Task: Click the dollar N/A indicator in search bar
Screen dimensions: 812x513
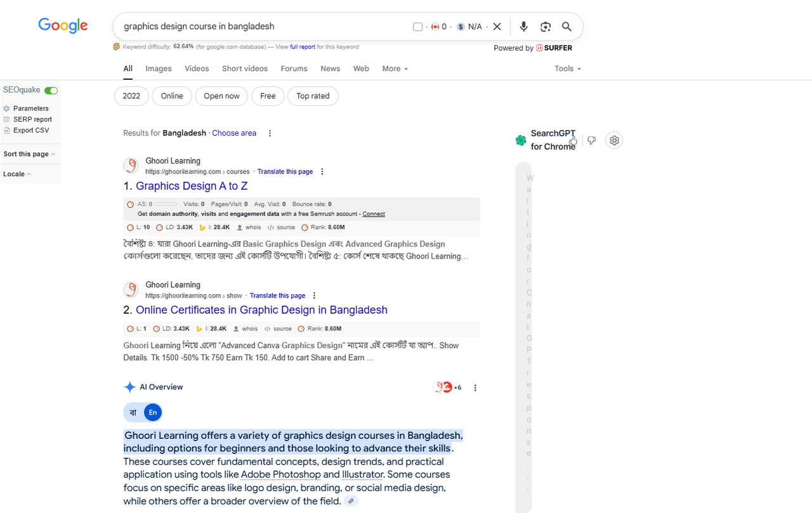Action: tap(469, 27)
